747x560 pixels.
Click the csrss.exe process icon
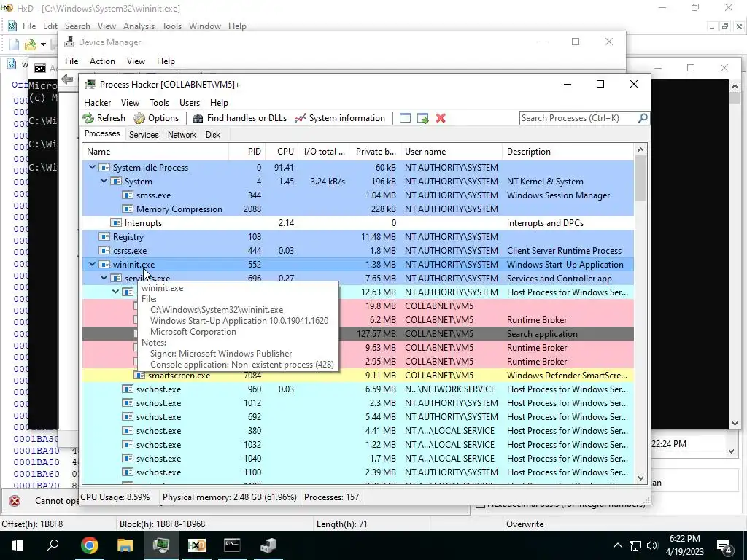pos(104,251)
